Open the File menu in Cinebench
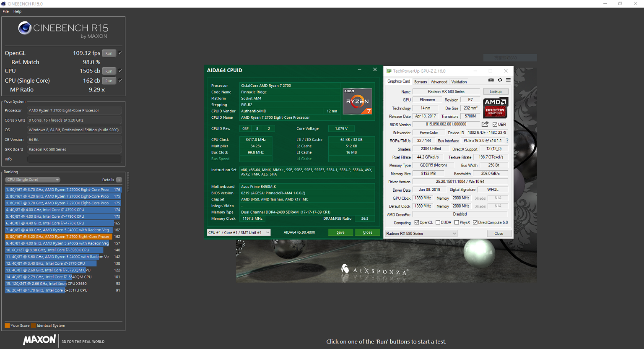 pos(5,11)
